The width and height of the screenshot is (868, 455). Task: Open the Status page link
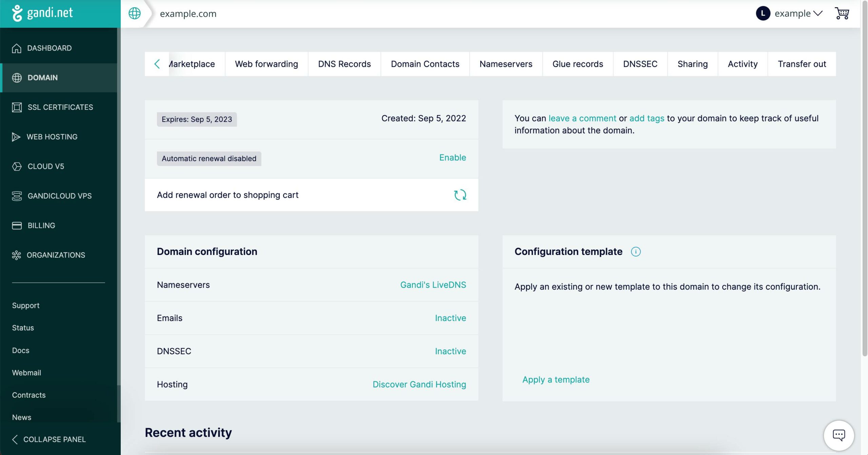23,328
